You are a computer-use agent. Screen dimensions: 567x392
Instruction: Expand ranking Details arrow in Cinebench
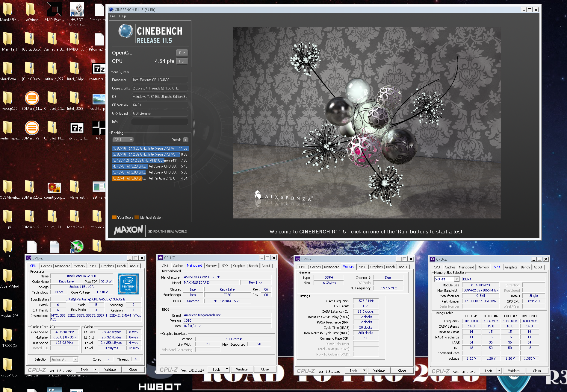[x=186, y=140]
